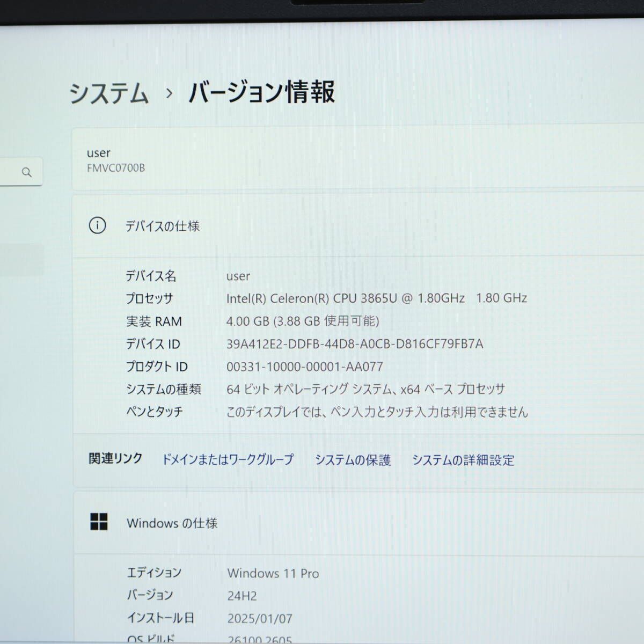The height and width of the screenshot is (644, 644).
Task: Select RAM value 4.00 GB (3.88 GB 使用可能)
Action: 303,321
